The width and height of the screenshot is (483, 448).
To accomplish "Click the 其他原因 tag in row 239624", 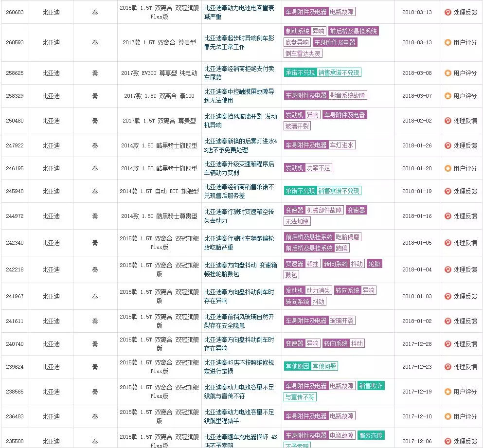I will (297, 366).
